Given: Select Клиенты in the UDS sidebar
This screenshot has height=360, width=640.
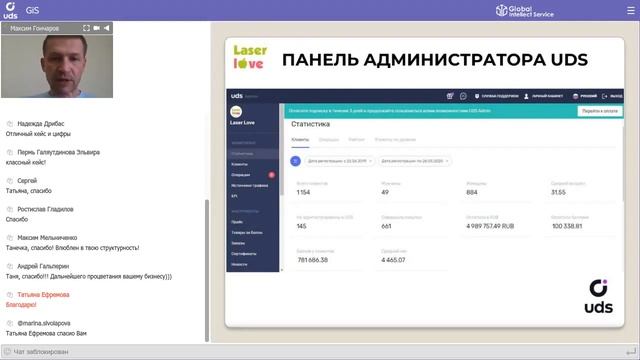Looking at the screenshot, I should 240,164.
